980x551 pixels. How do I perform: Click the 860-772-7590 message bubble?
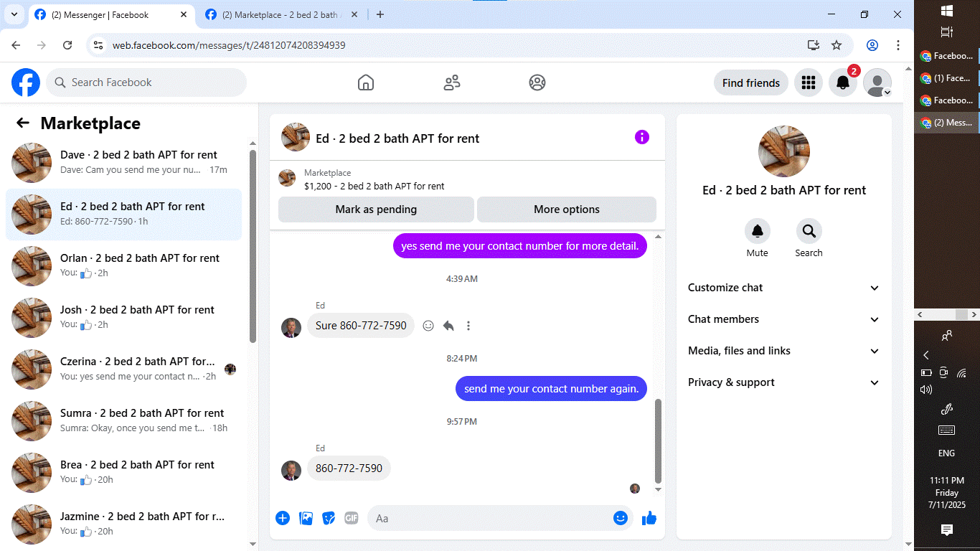pos(349,468)
